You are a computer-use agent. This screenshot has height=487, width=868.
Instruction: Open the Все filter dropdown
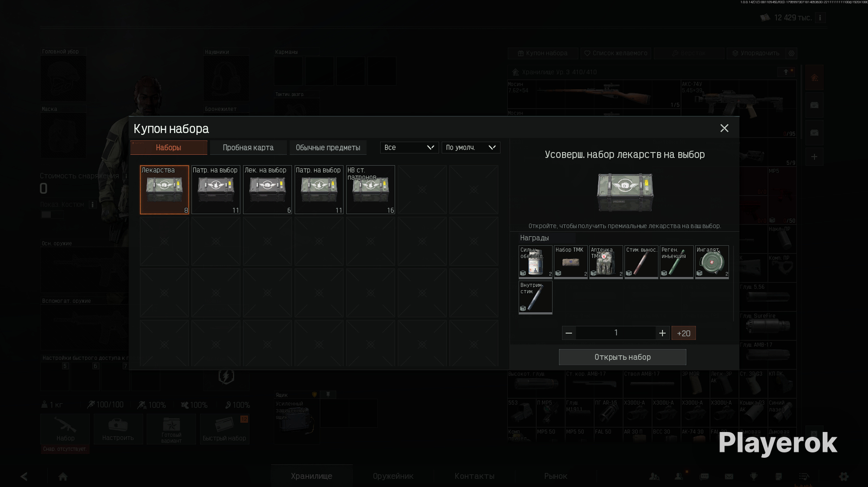[409, 148]
